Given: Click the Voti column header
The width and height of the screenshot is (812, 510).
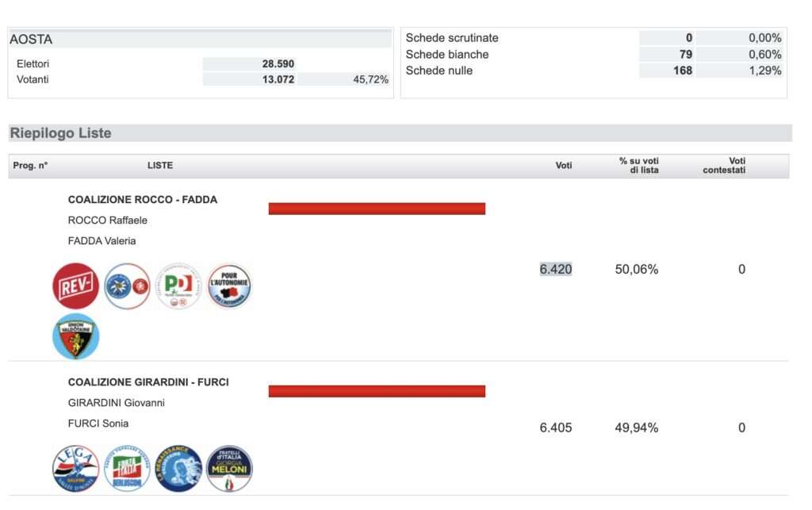Looking at the screenshot, I should point(563,166).
